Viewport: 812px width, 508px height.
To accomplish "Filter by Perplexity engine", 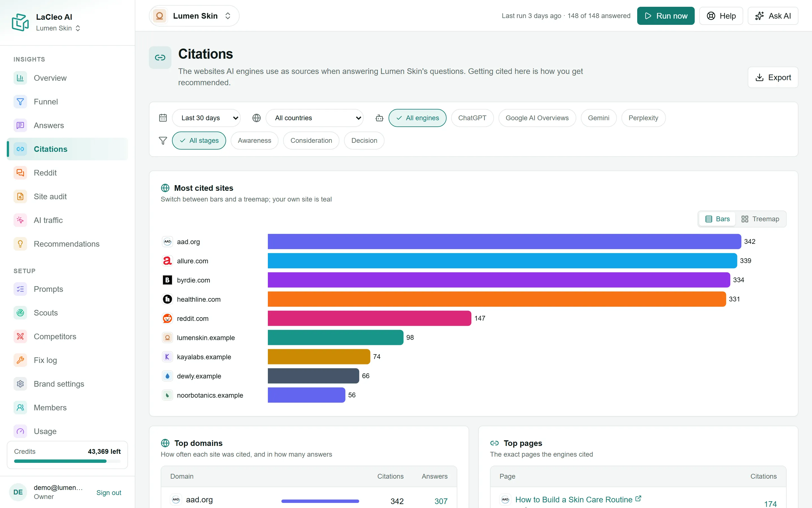I will pyautogui.click(x=643, y=118).
